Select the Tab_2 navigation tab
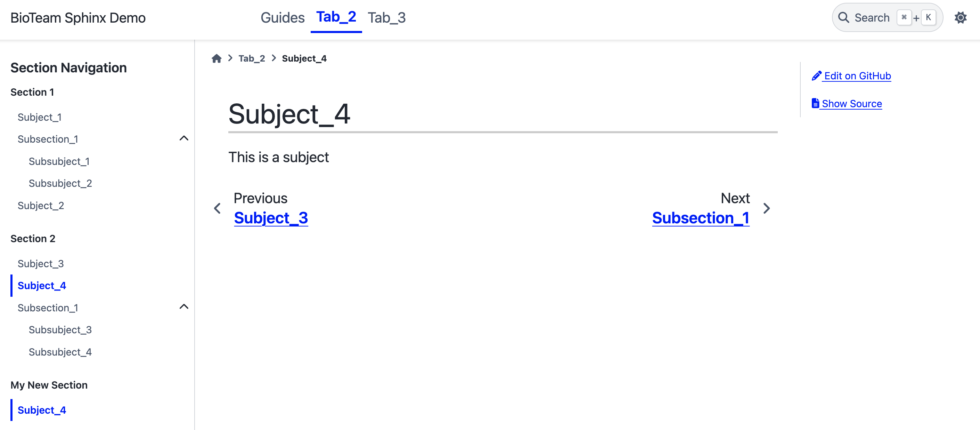The image size is (980, 430). (x=336, y=17)
